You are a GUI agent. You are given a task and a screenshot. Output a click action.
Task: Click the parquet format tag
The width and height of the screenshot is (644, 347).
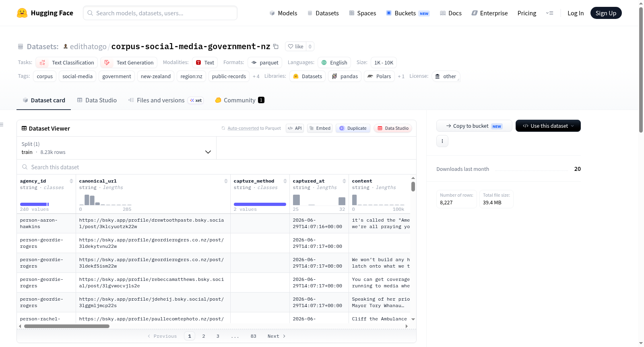pos(265,62)
